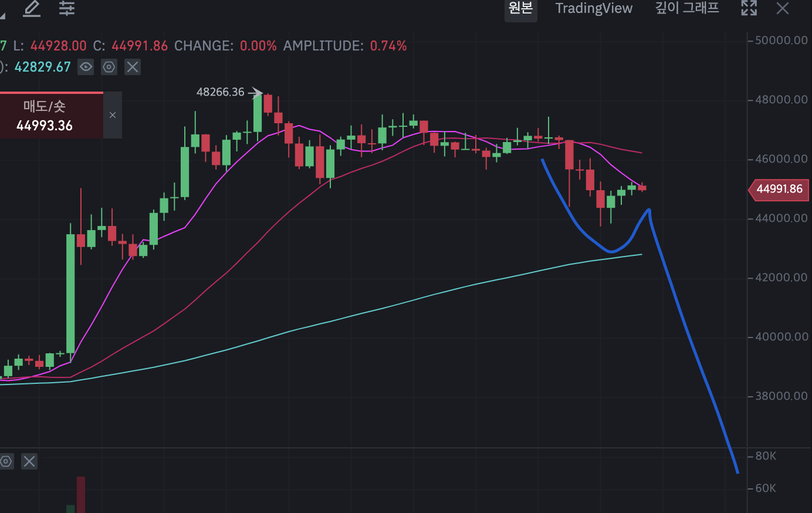This screenshot has height=513, width=812.
Task: Click the 48266.36 high price marker
Action: (221, 92)
